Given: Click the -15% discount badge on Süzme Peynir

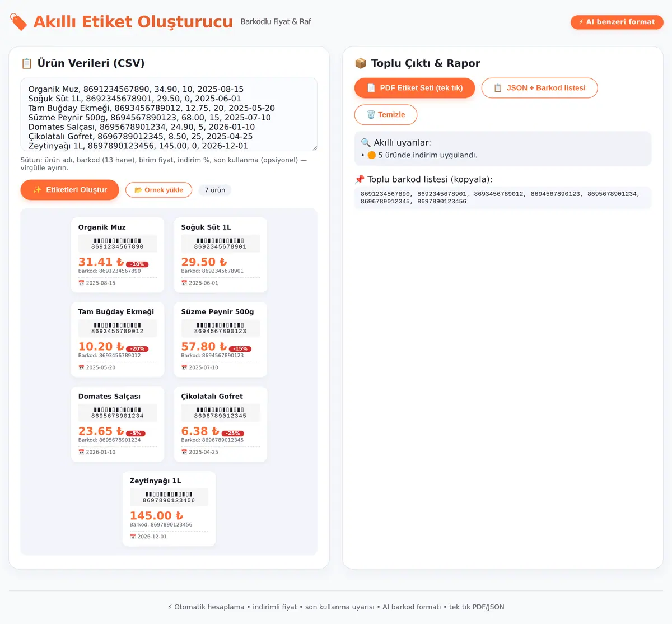Looking at the screenshot, I should tap(240, 349).
